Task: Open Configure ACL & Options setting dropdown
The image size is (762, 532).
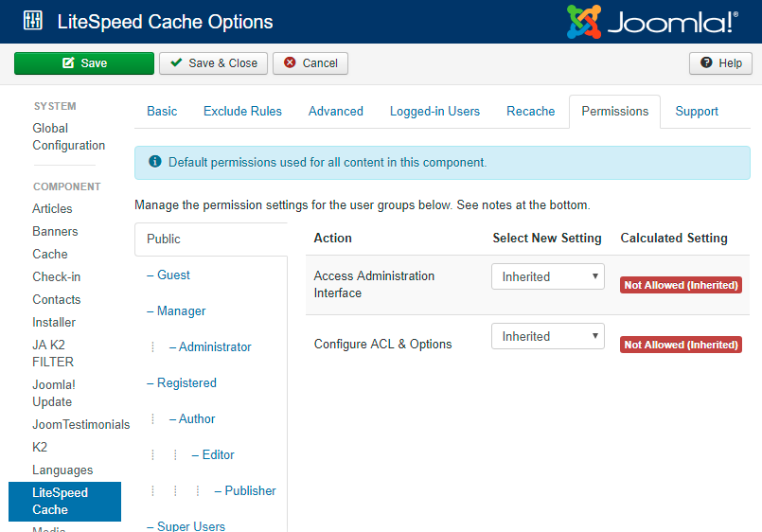Action: pos(548,336)
